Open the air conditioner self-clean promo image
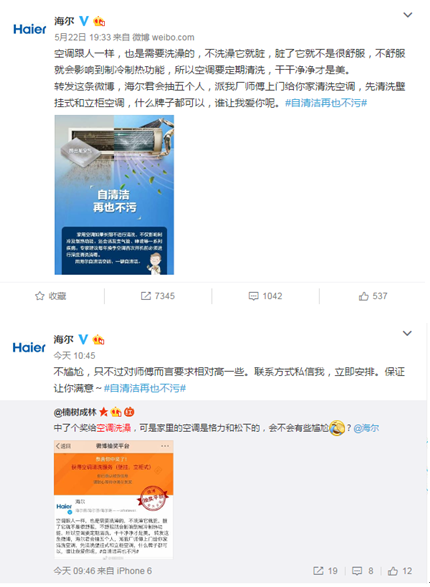430x587 pixels. [114, 195]
